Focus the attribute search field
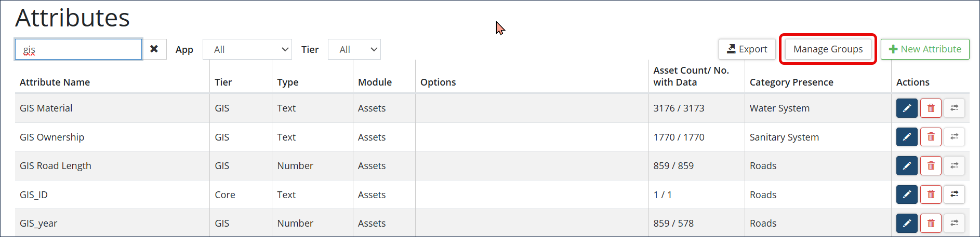 [78, 49]
